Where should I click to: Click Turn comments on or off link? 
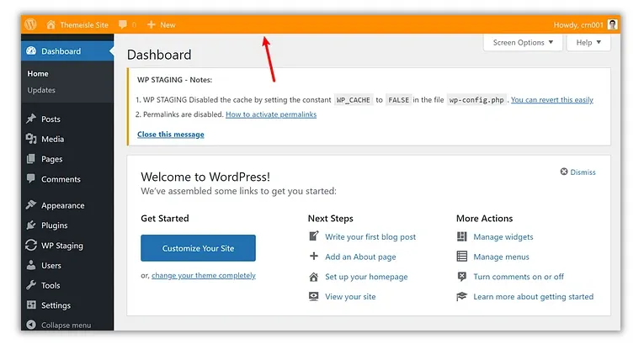[519, 277]
